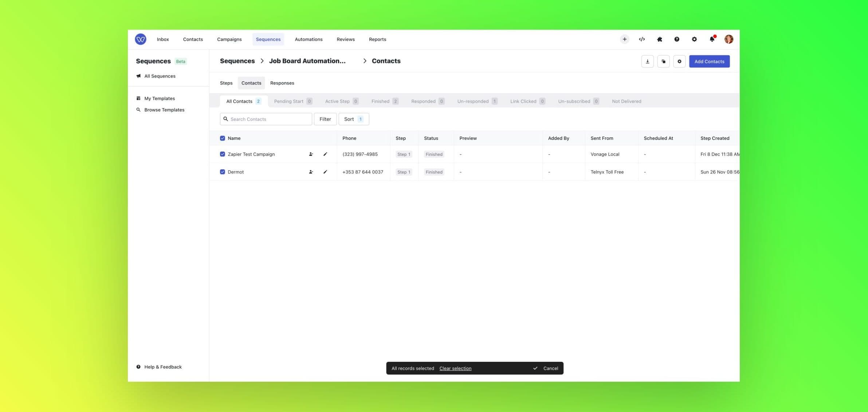Uncheck the checkbox for Dermot
Viewport: 868px width, 412px height.
(223, 172)
